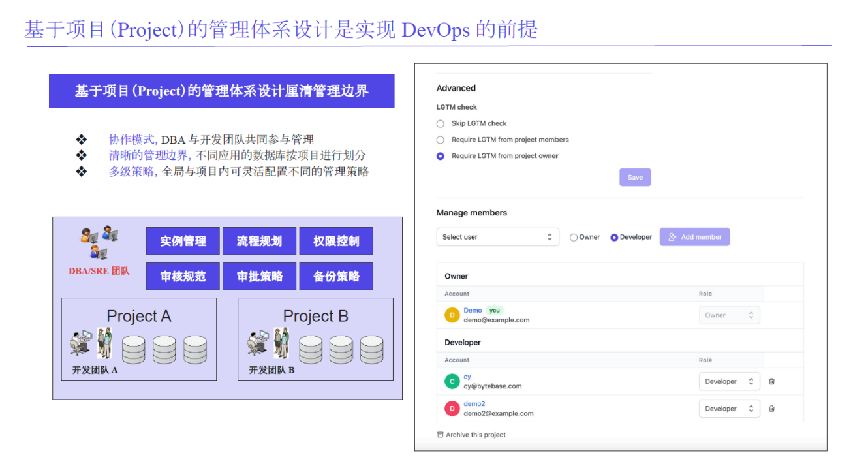This screenshot has height=470, width=868.
Task: Click the DBA/SRE team people icon
Action: coord(99,243)
